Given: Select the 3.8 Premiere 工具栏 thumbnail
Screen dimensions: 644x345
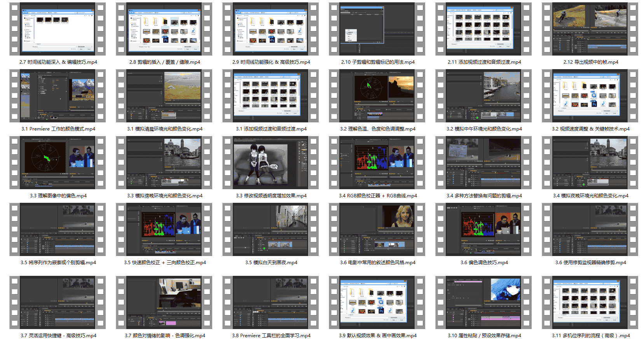Looking at the screenshot, I should [x=271, y=303].
